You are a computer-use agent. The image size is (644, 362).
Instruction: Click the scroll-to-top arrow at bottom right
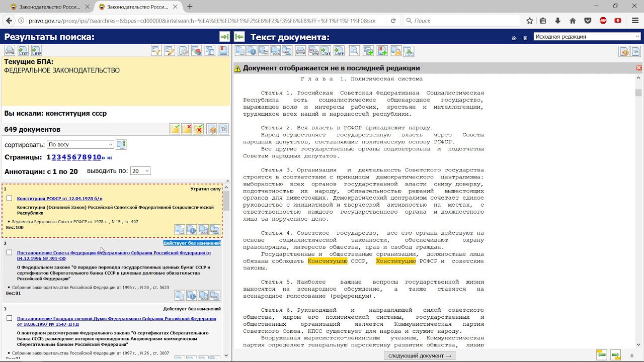pos(632,355)
